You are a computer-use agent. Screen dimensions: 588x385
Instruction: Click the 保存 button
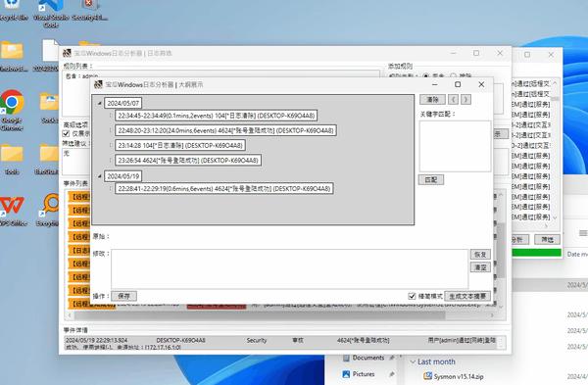pos(123,296)
